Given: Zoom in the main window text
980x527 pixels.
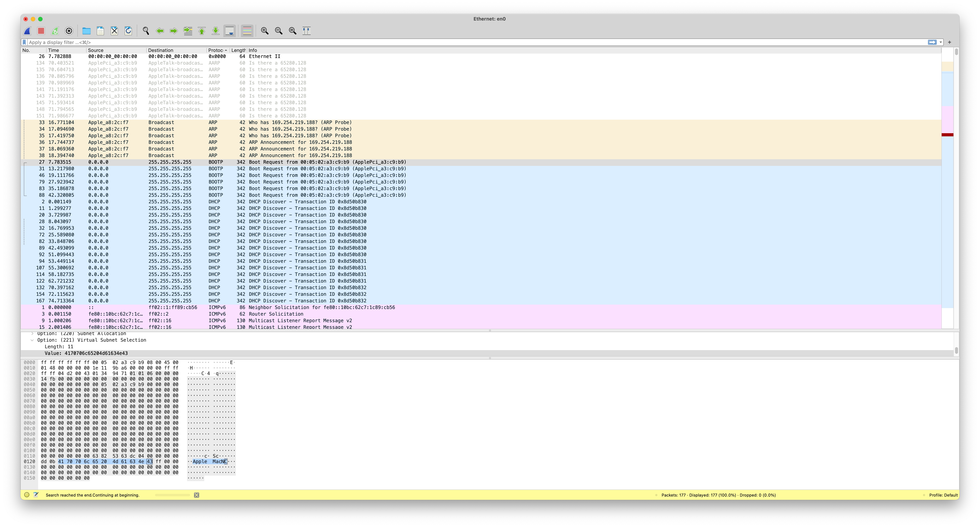Looking at the screenshot, I should tap(265, 31).
